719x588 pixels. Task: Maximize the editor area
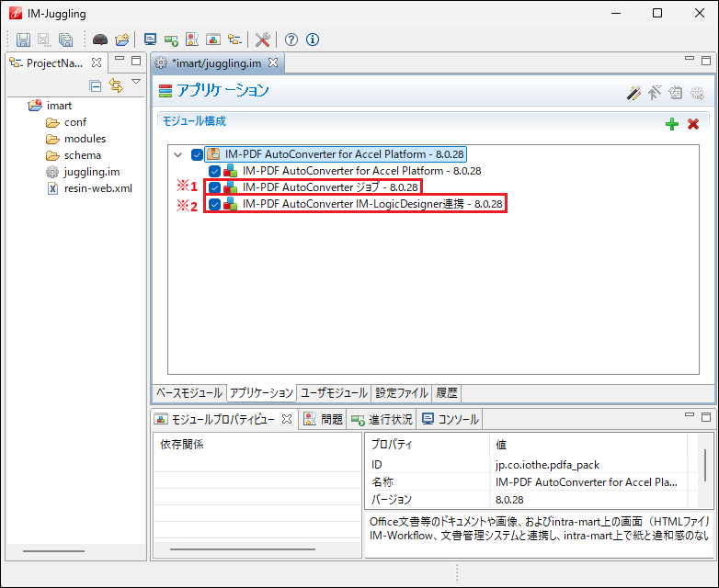coord(706,61)
